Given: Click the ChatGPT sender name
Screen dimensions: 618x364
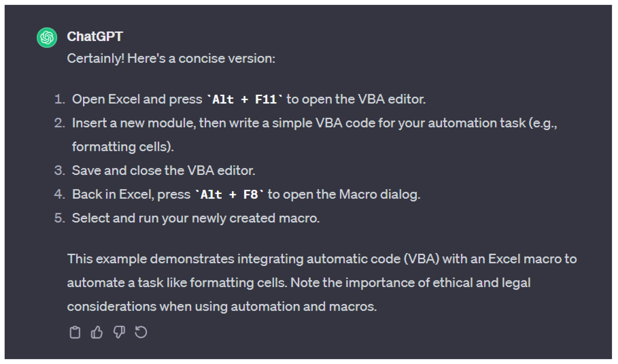Looking at the screenshot, I should 95,37.
